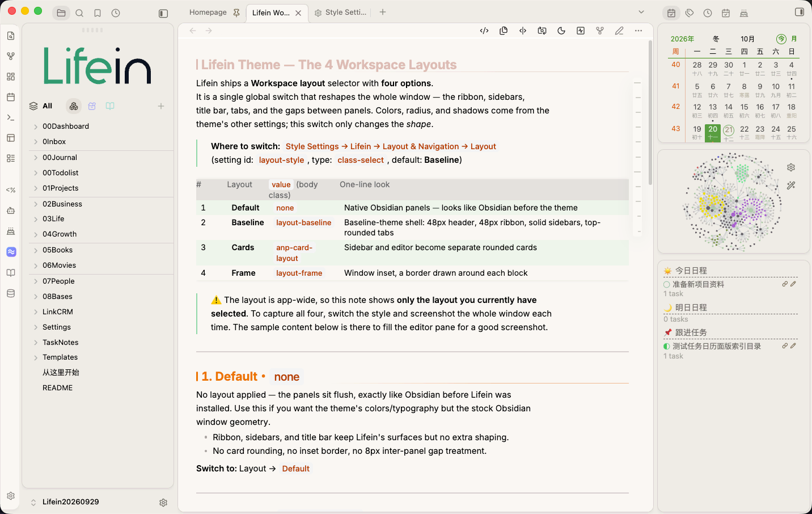This screenshot has width=812, height=514.
Task: Click the activity pulse icon in editor toolbar
Action: tap(581, 31)
